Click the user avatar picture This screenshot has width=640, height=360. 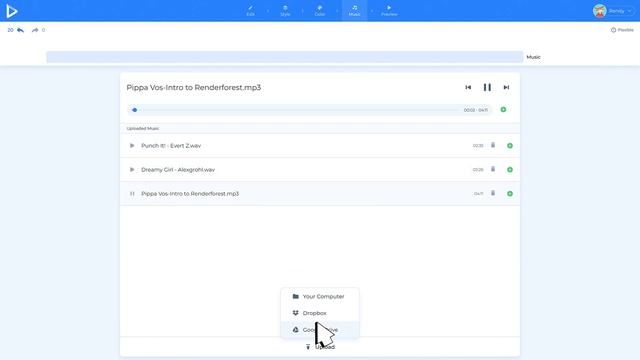click(599, 11)
